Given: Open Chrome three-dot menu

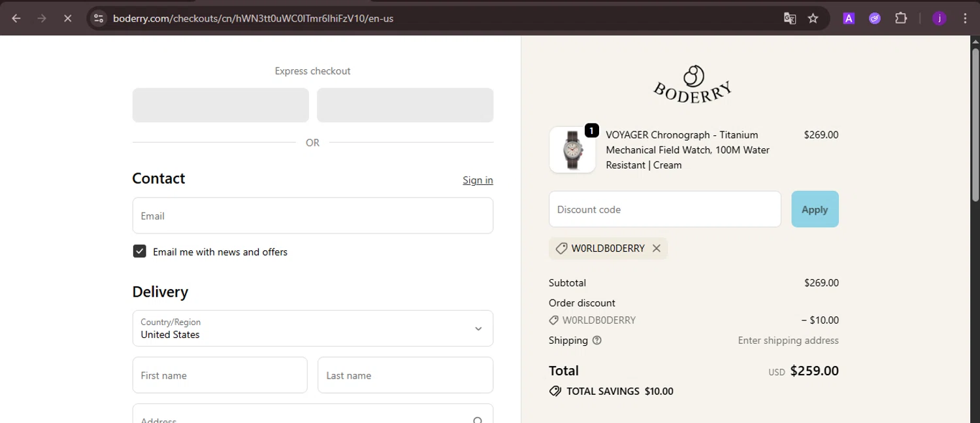Looking at the screenshot, I should tap(965, 18).
